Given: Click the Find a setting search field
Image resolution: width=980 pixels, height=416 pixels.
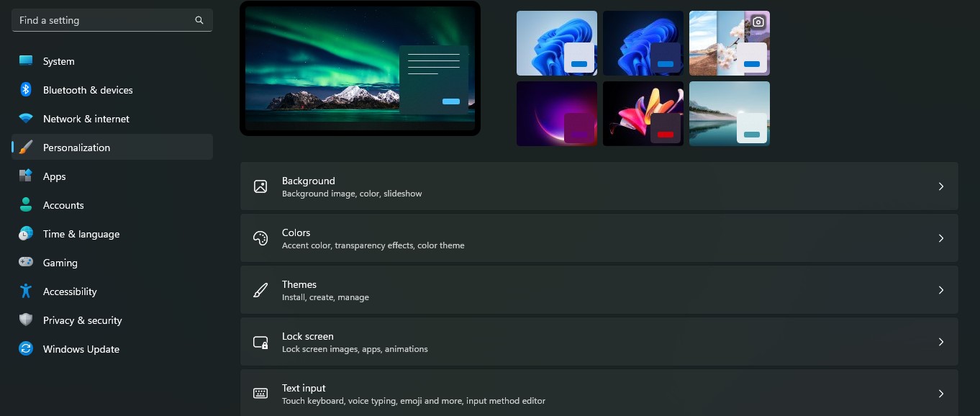Looking at the screenshot, I should point(101,20).
